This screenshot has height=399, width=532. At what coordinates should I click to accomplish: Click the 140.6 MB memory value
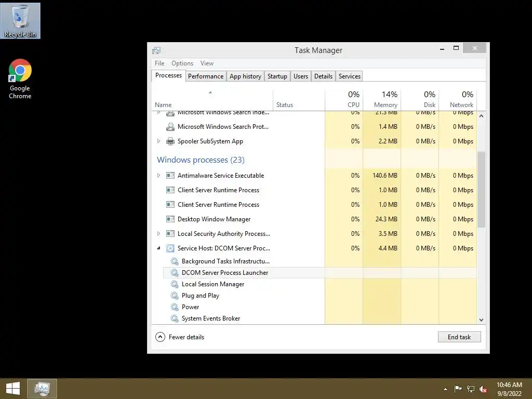pos(385,176)
